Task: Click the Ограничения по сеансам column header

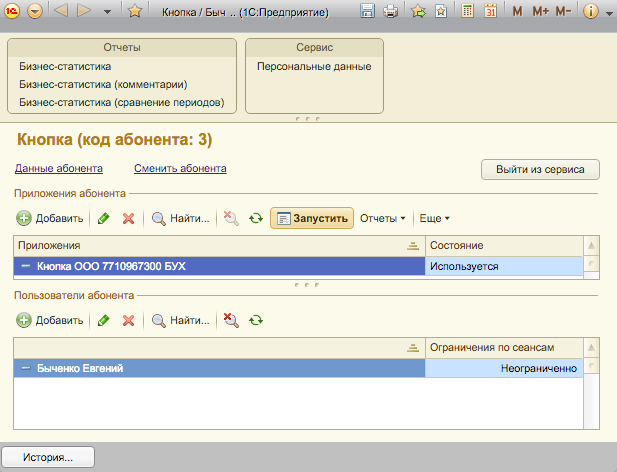Action: 504,348
